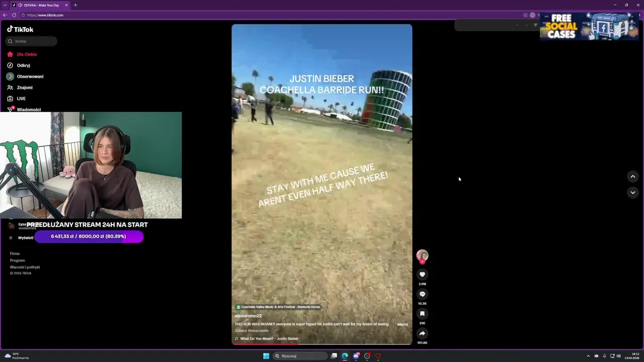
Task: Select the Dla Ciebie home icon
Action: (10, 54)
